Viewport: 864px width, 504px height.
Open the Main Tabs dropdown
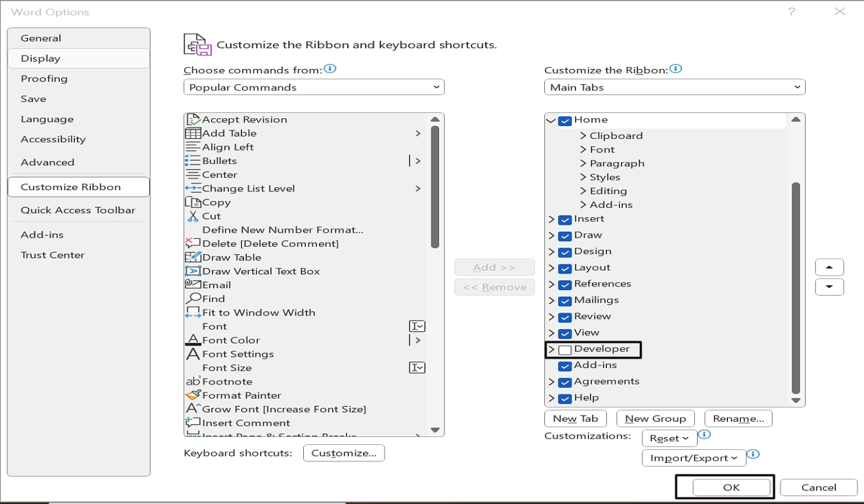(x=675, y=87)
